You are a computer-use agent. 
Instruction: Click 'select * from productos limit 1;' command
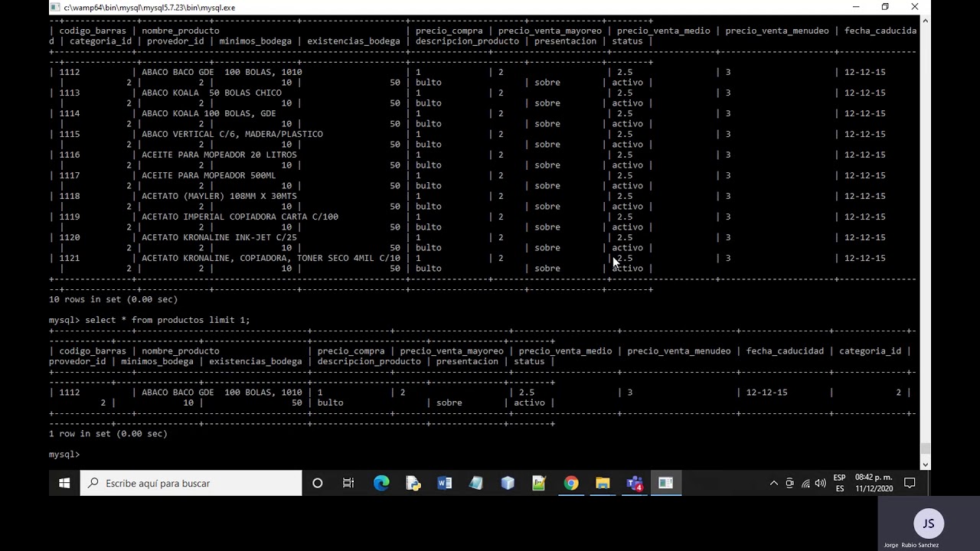[168, 320]
